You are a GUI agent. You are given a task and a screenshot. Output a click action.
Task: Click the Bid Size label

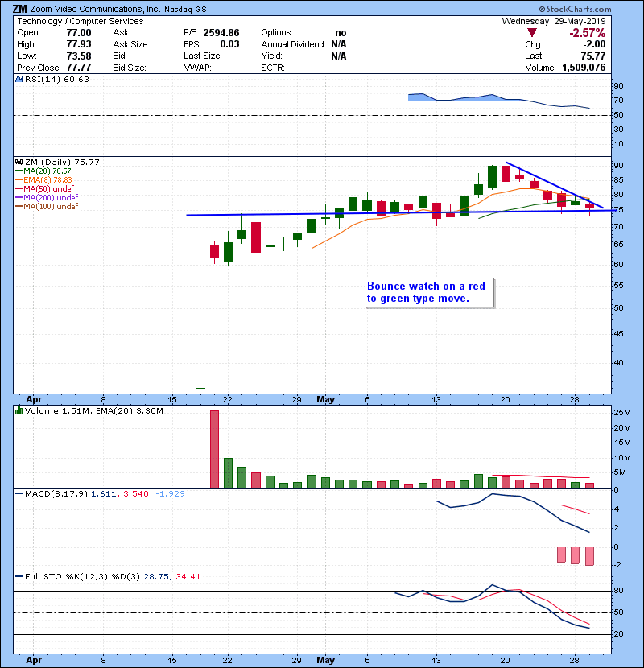(x=130, y=68)
